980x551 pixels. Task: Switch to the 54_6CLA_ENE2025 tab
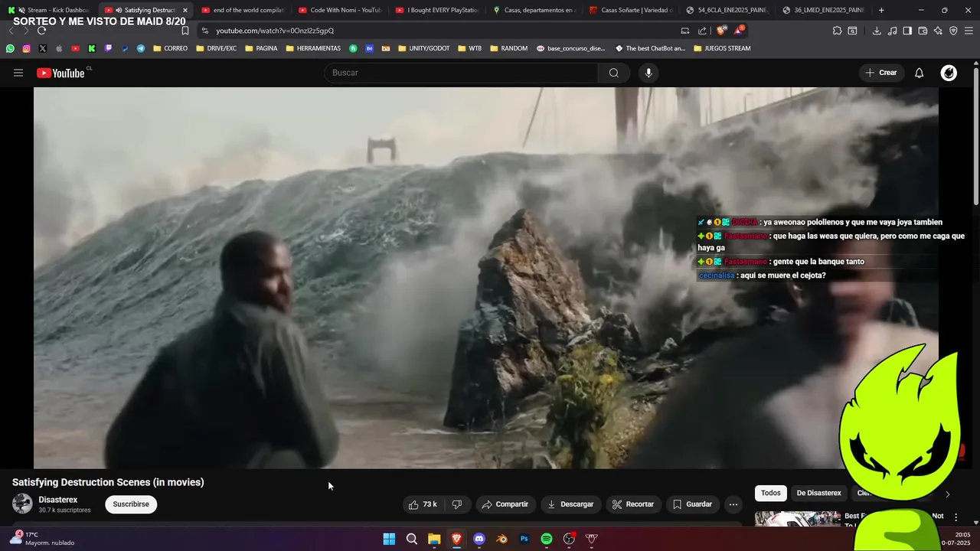(x=727, y=10)
